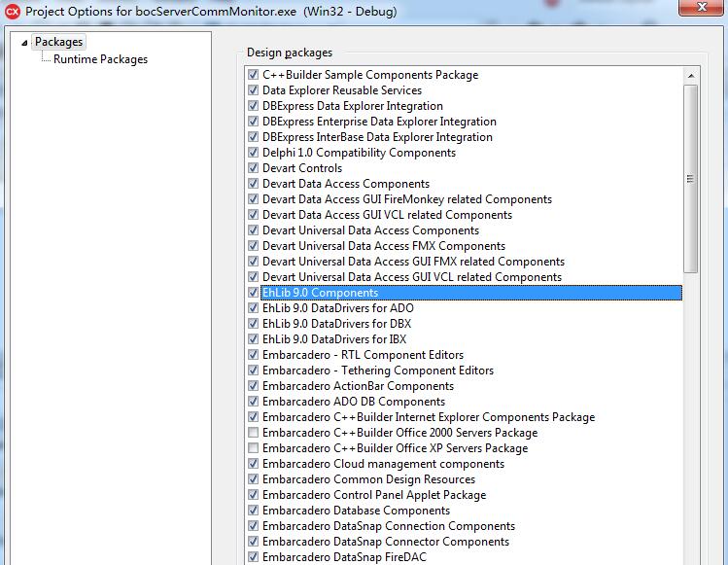Toggle the EhLib 9.0 Components checkbox
Viewport: 728px width, 565px height.
coord(254,293)
